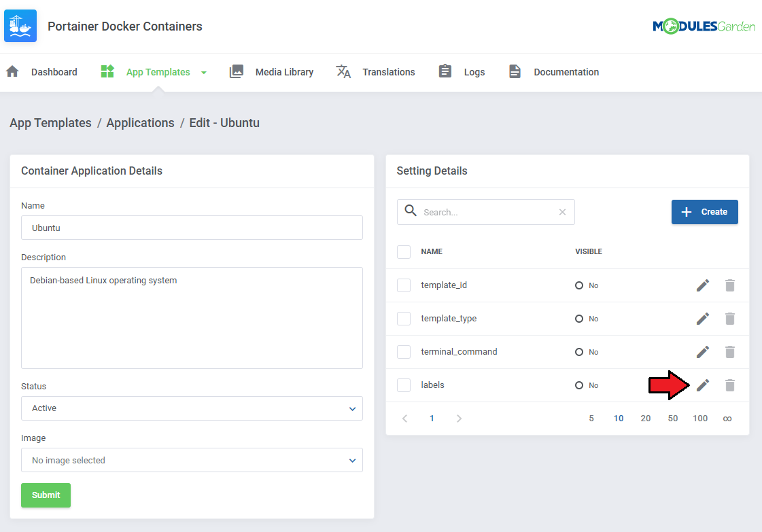762x532 pixels.
Task: Click the Dashboard home icon
Action: [13, 72]
